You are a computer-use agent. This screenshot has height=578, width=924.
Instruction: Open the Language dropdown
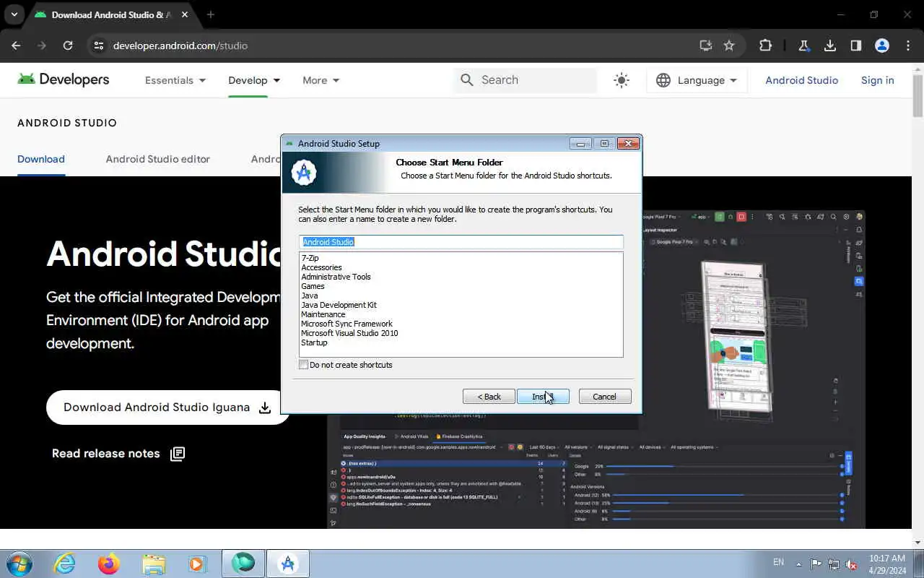tap(697, 80)
